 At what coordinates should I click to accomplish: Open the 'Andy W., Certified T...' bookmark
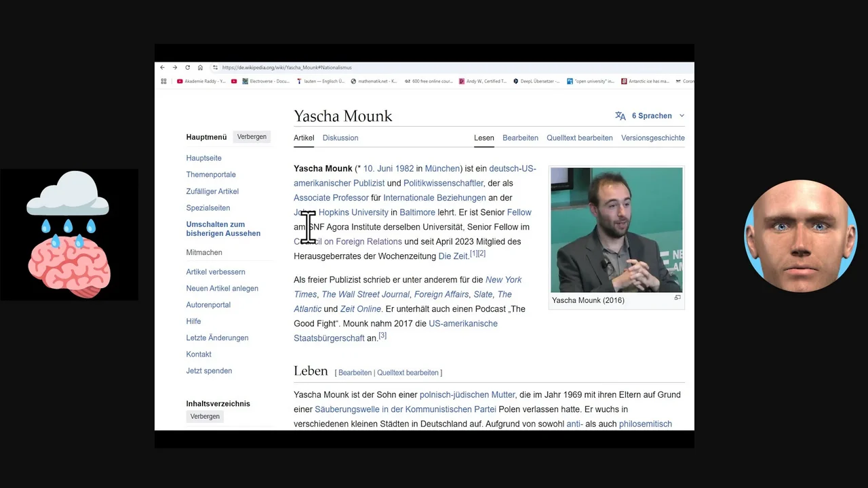tap(483, 81)
